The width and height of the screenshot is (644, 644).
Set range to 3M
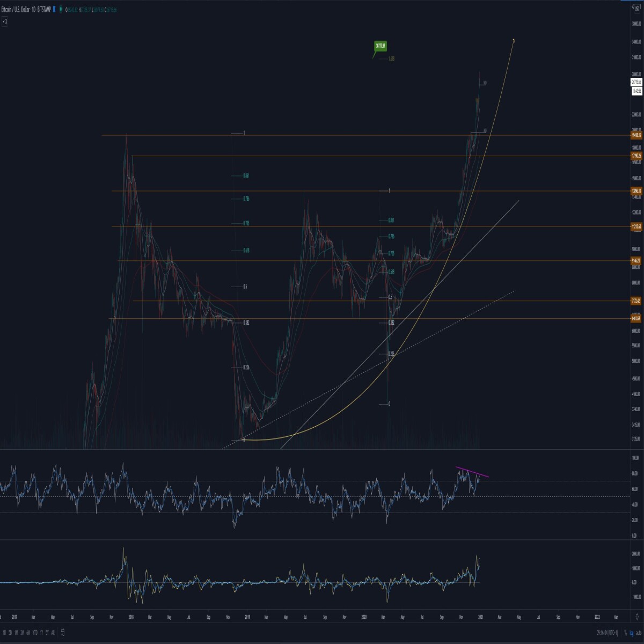point(22,633)
